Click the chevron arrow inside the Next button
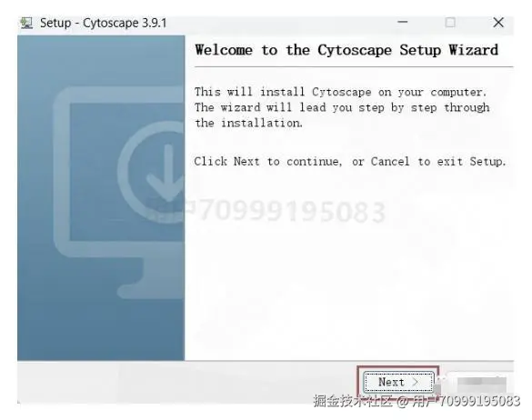The image size is (532, 420). 415,383
